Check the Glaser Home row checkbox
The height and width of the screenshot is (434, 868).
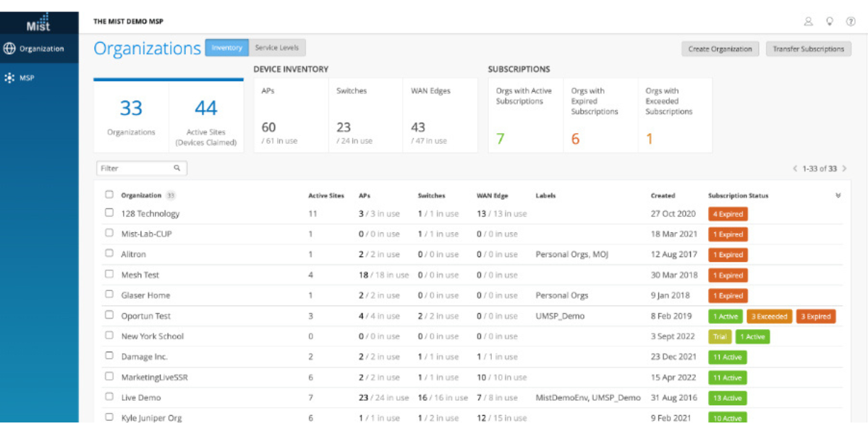(x=109, y=294)
